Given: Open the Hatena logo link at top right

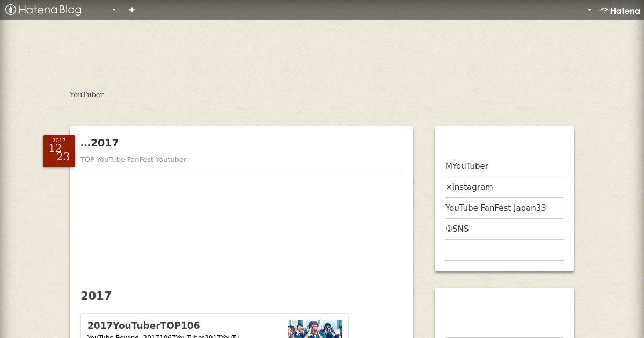Looking at the screenshot, I should click(x=620, y=10).
